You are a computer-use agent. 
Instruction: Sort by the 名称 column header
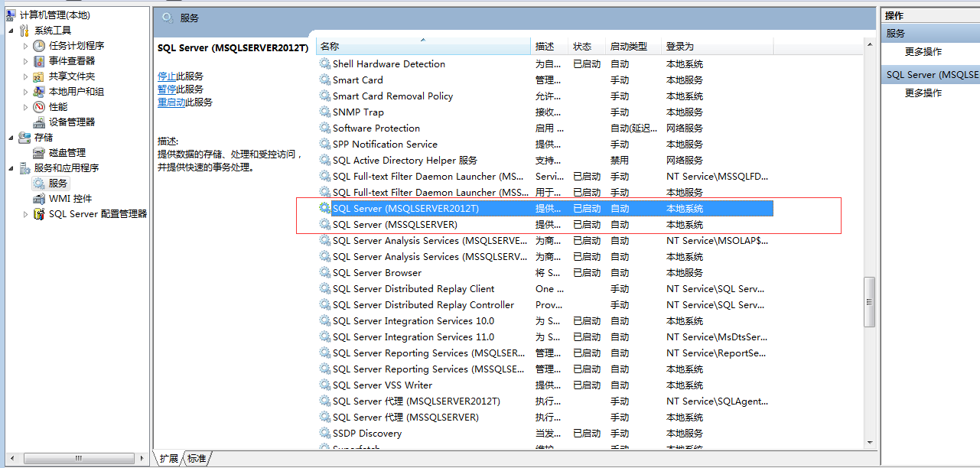[x=424, y=47]
